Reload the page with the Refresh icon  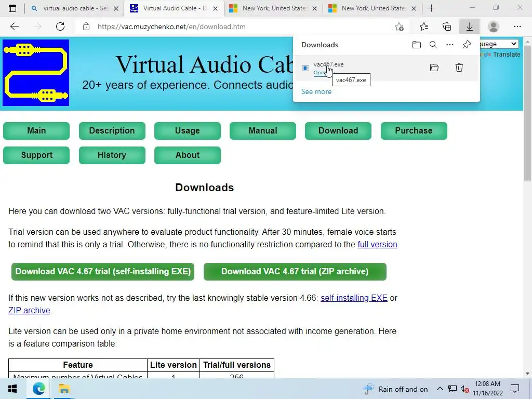pyautogui.click(x=60, y=26)
